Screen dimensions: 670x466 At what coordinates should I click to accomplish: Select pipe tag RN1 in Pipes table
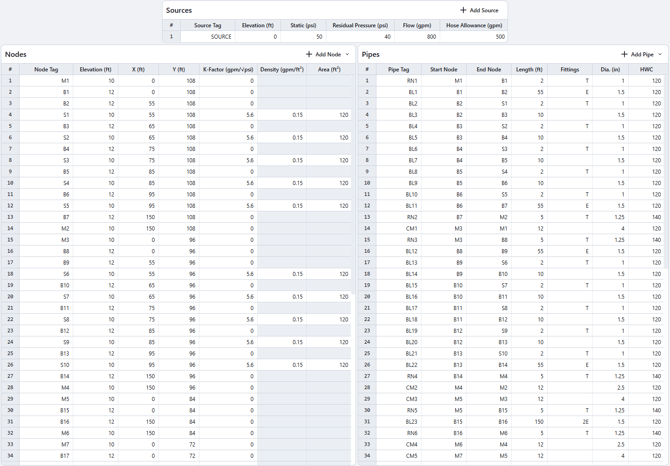[399, 81]
